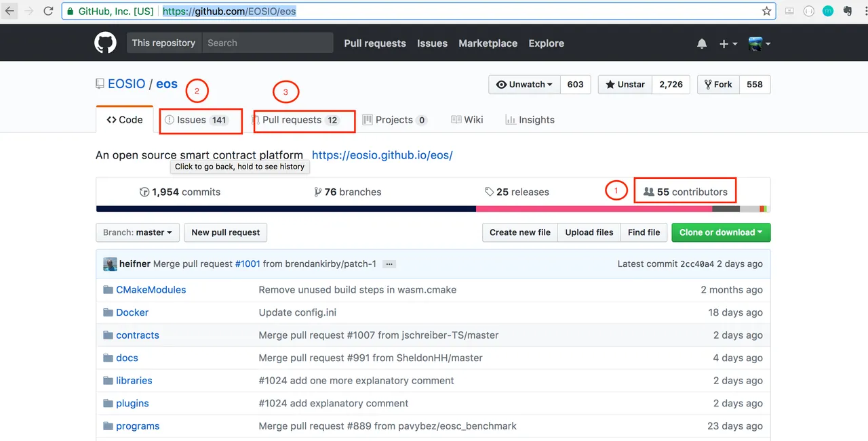Screen dimensions: 868x441
Task: Open the Branch: master dropdown
Action: (138, 232)
